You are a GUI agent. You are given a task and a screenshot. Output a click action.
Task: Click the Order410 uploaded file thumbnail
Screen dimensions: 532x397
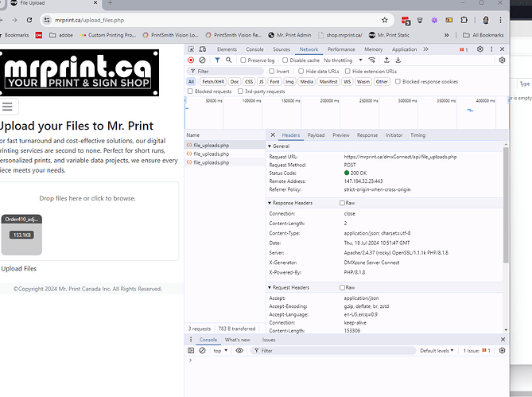click(21, 235)
